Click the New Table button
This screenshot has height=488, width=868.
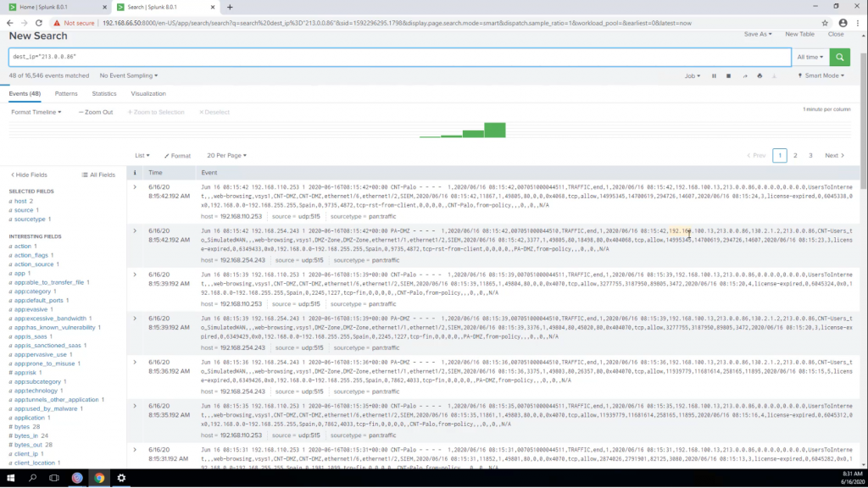tap(799, 34)
